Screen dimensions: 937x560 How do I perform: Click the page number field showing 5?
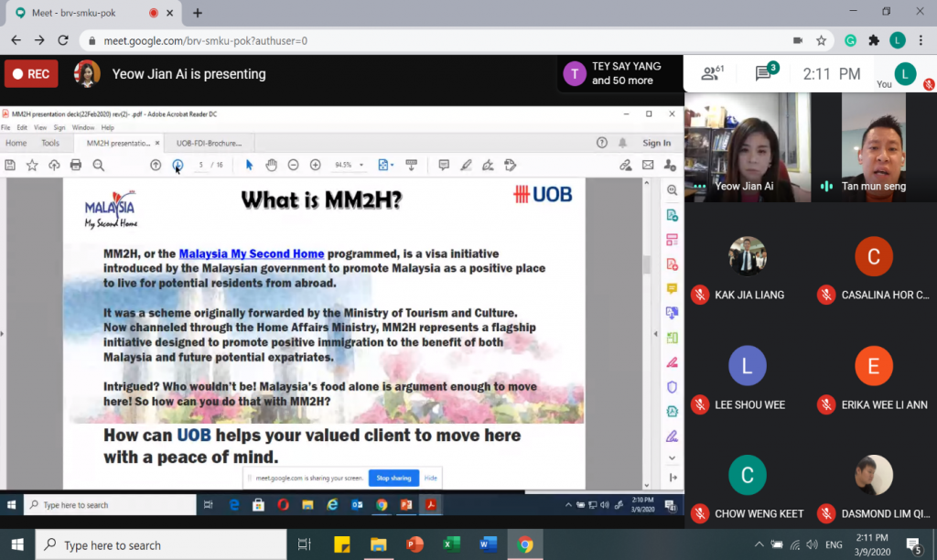click(200, 165)
